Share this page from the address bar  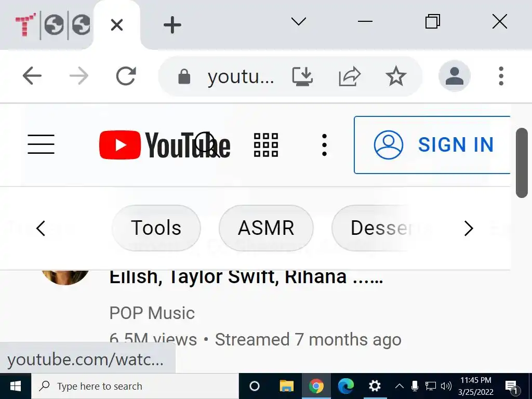pos(350,76)
